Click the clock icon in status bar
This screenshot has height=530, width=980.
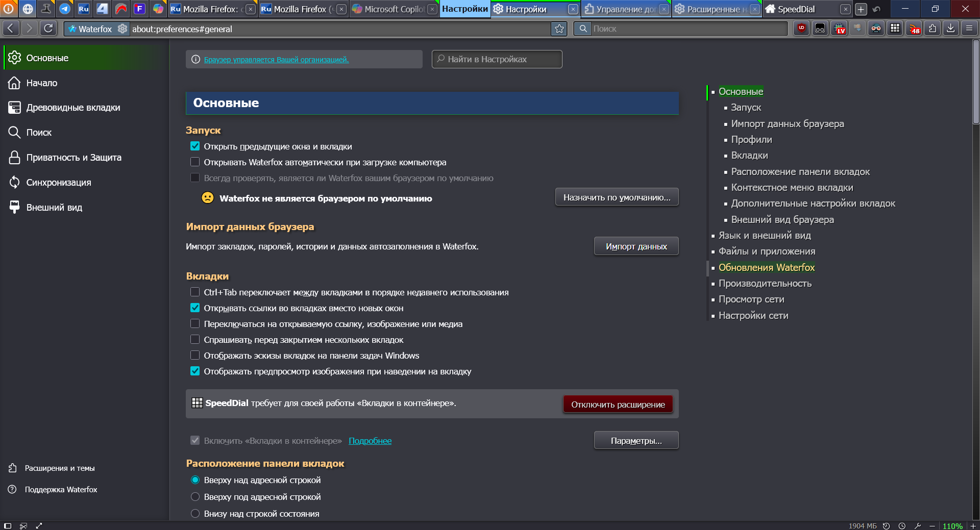pos(902,526)
